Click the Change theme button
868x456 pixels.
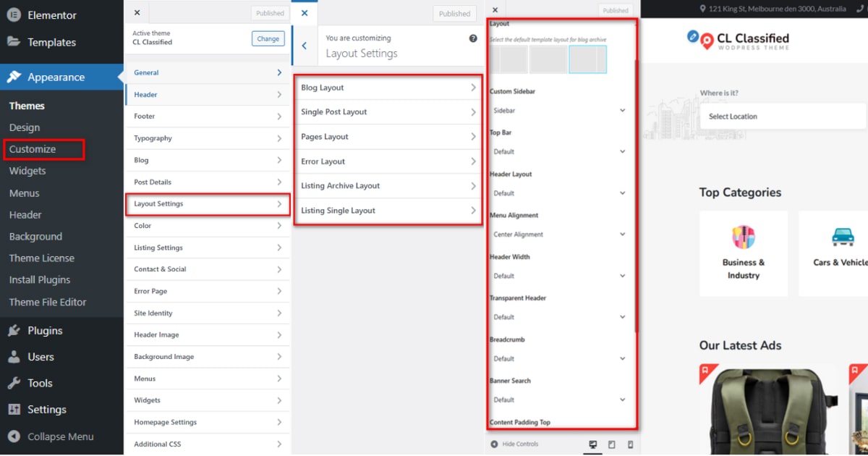[x=268, y=38]
